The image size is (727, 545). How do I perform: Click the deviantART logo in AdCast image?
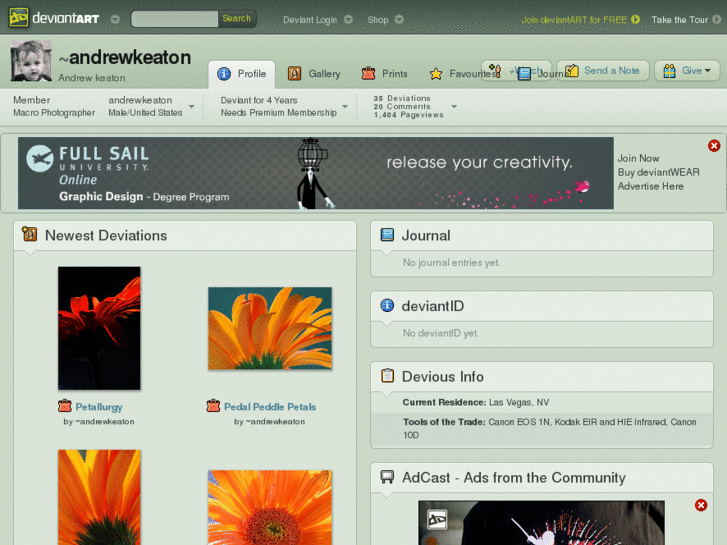point(437,519)
